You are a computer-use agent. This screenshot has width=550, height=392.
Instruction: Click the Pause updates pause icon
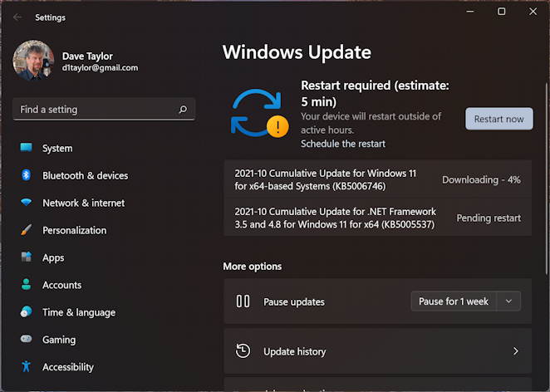click(243, 301)
